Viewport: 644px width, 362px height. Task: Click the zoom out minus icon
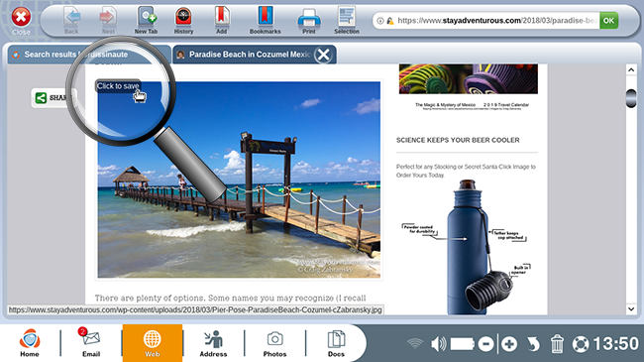pyautogui.click(x=485, y=344)
